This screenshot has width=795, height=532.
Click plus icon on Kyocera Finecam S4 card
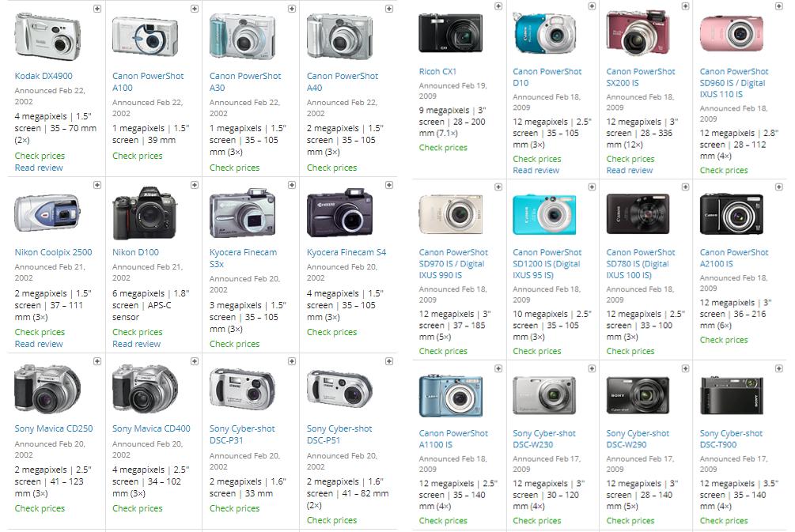coord(389,185)
